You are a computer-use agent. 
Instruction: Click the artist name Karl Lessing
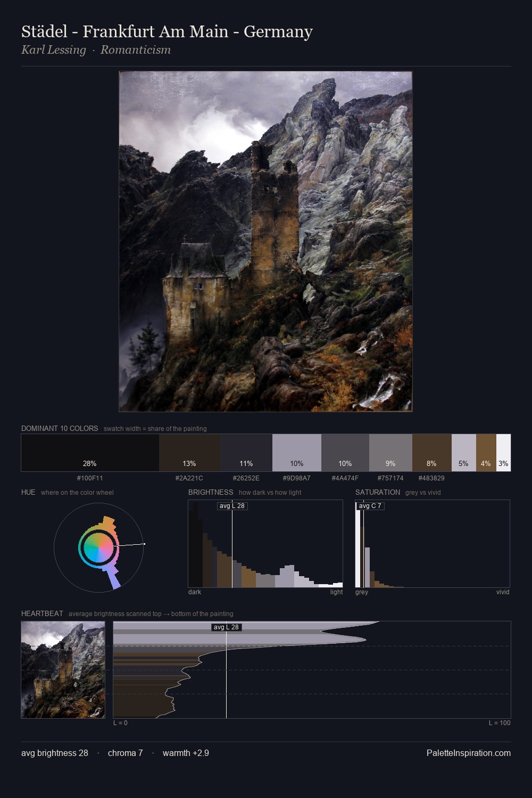53,50
